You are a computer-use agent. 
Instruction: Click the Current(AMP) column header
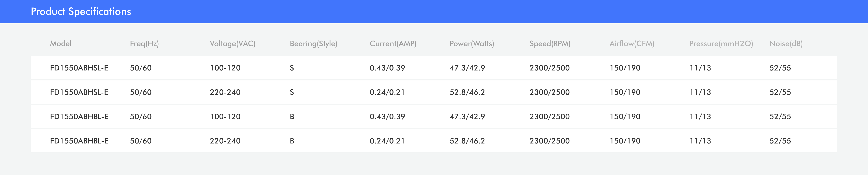393,44
